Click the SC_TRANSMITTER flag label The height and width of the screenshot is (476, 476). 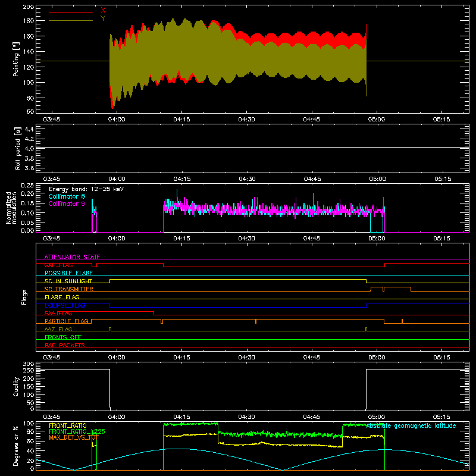tap(68, 289)
